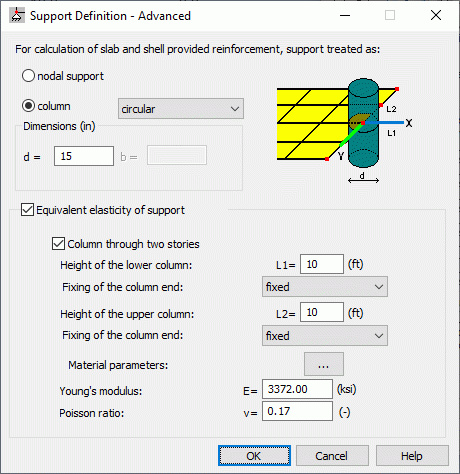Viewport: 460px width, 474px height.
Task: Uncheck Column through two stories
Action: (58, 244)
